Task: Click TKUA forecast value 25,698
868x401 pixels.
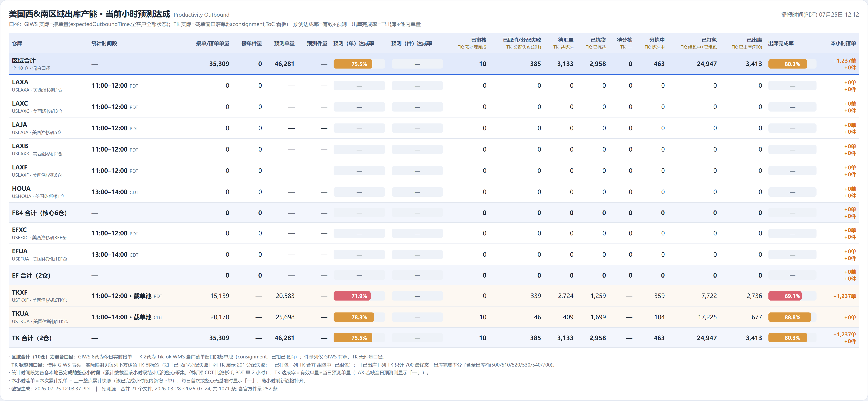Action: (285, 317)
